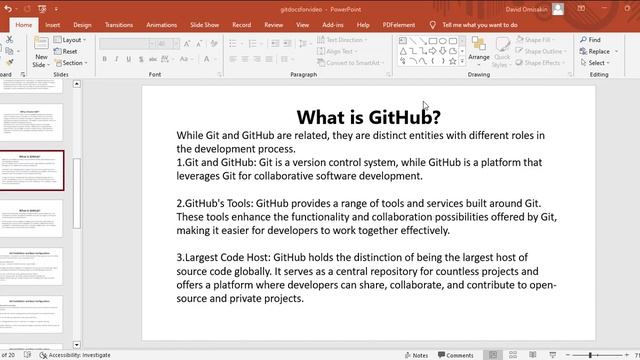Click the Format Painter brush icon
Viewport: 640px width, 360px height.
pyautogui.click(x=9, y=62)
